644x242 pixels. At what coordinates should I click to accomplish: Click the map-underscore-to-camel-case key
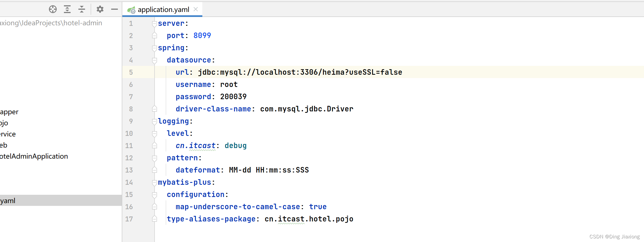(x=238, y=207)
